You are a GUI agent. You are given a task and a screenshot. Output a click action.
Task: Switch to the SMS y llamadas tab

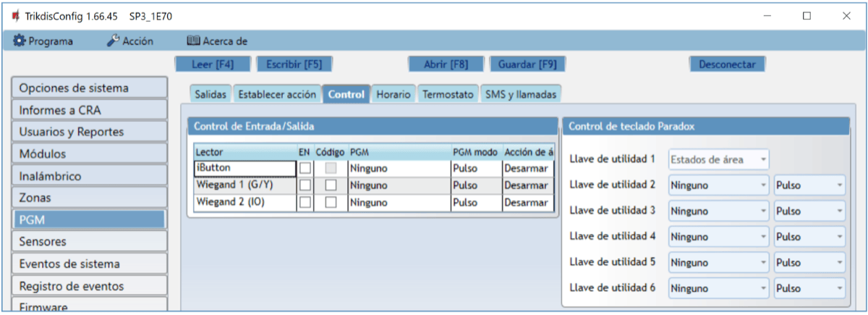coord(521,95)
